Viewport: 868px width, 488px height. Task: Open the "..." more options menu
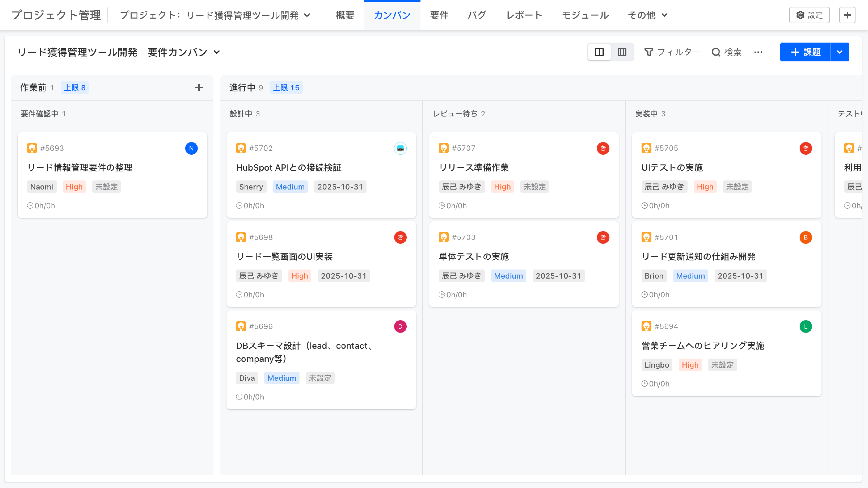click(x=758, y=52)
